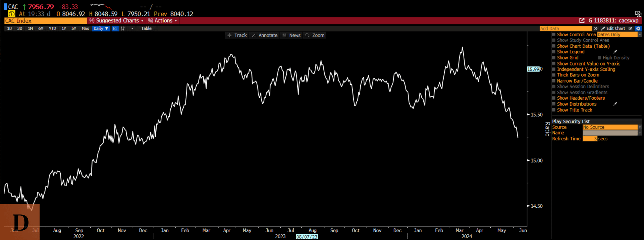This screenshot has width=644, height=240.
Task: Click the pencil icon beside Show Legend
Action: pyautogui.click(x=615, y=52)
